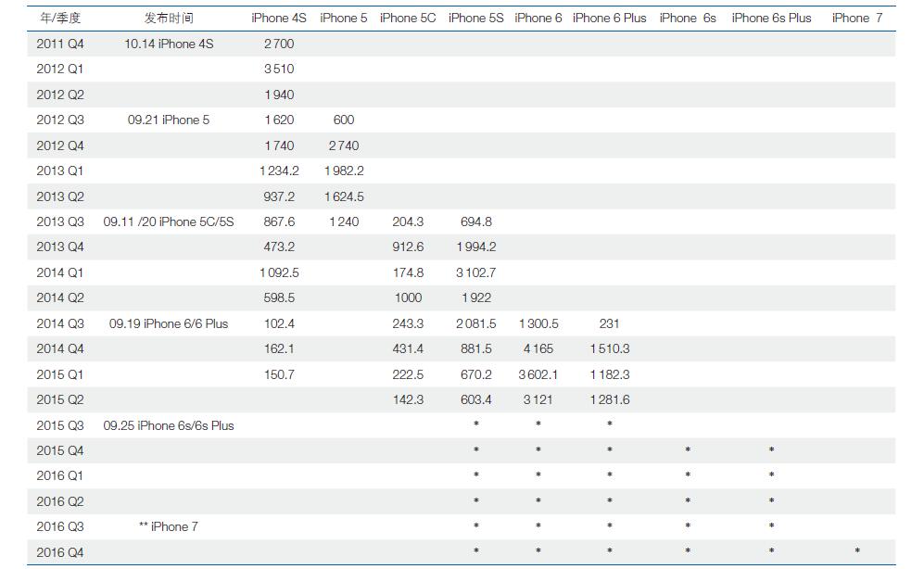This screenshot has height=569, width=924.
Task: Click the value 1 940
Action: [x=279, y=95]
